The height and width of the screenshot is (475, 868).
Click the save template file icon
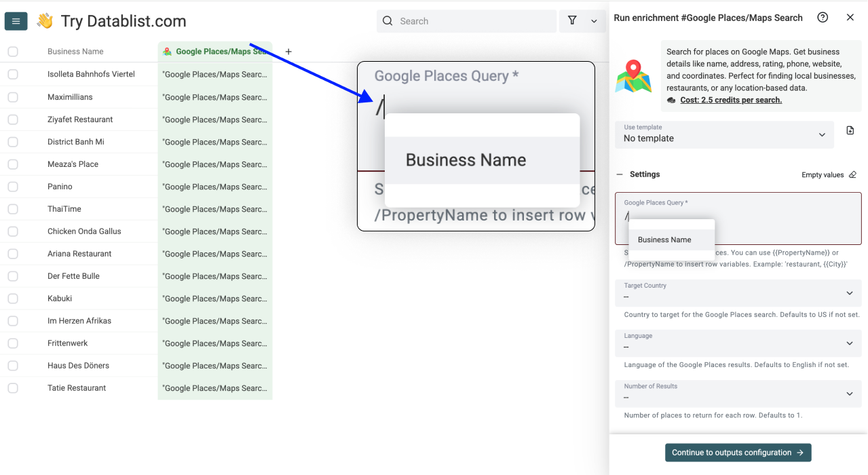850,130
